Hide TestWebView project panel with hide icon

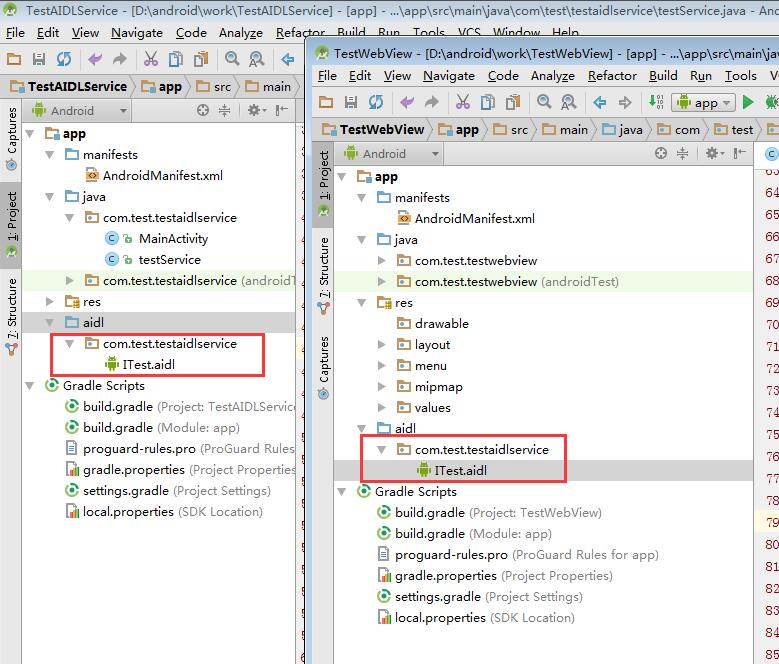coord(739,153)
